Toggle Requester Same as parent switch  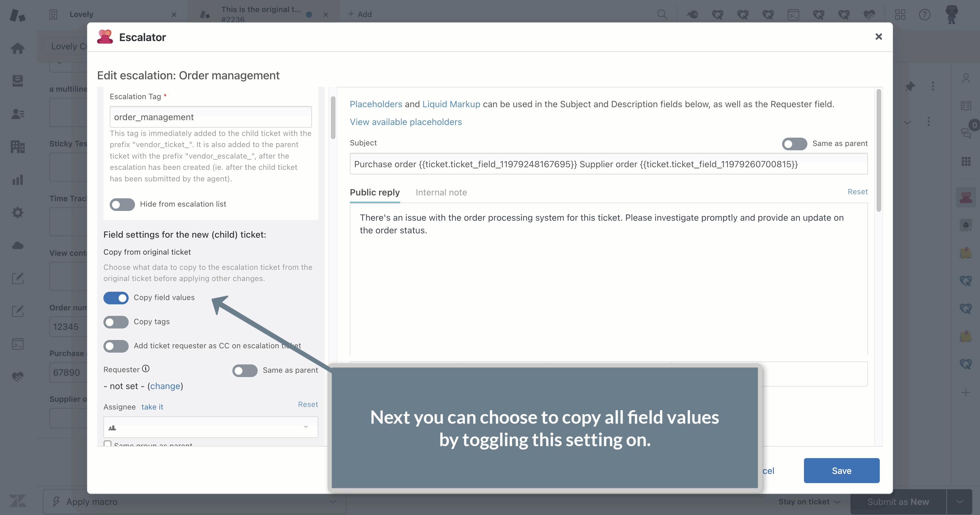[x=245, y=370]
